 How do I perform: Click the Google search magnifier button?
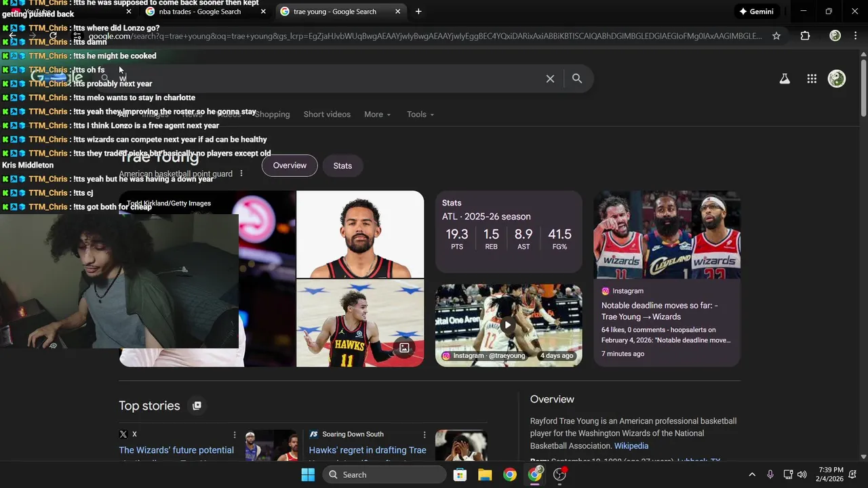[577, 79]
